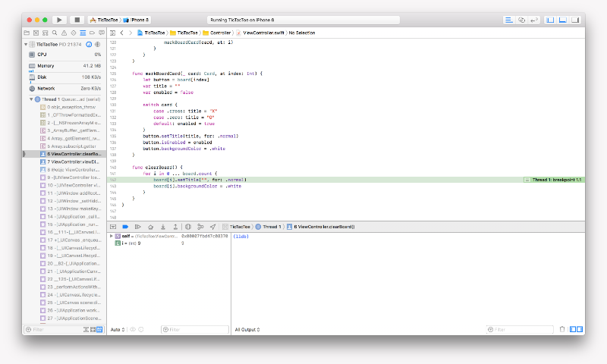Image resolution: width=607 pixels, height=364 pixels.
Task: Open the No Selection jump bar item
Action: (x=302, y=33)
